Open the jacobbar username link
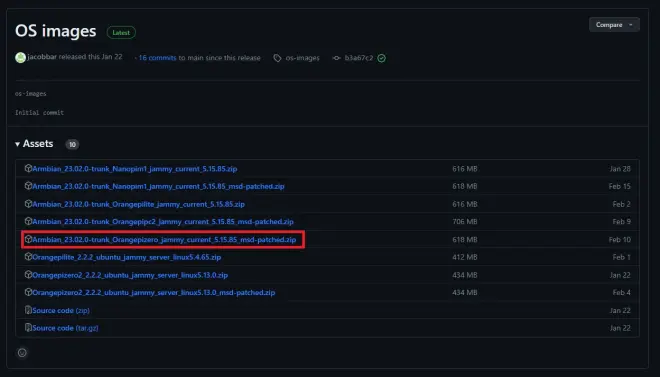This screenshot has width=660, height=377. coord(42,57)
